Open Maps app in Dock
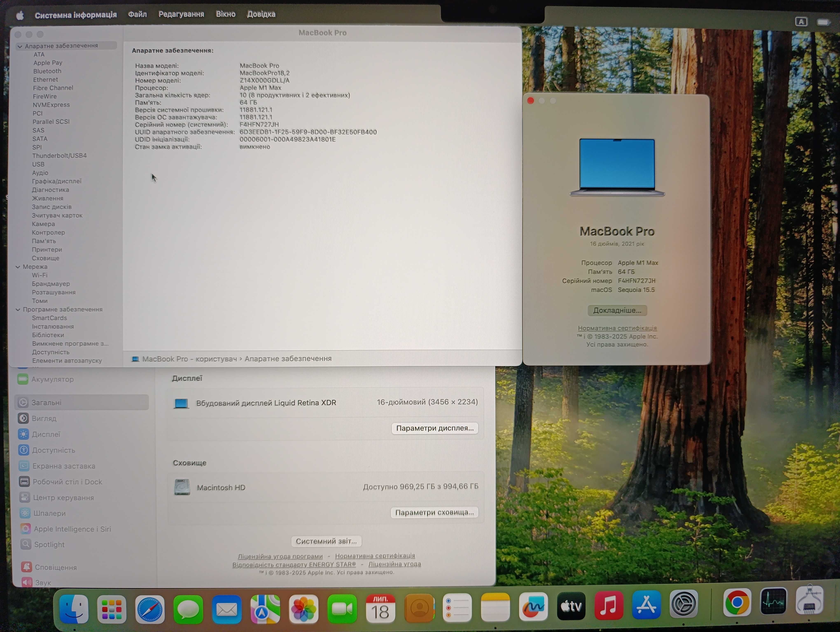Viewport: 840px width, 632px height. (x=265, y=609)
